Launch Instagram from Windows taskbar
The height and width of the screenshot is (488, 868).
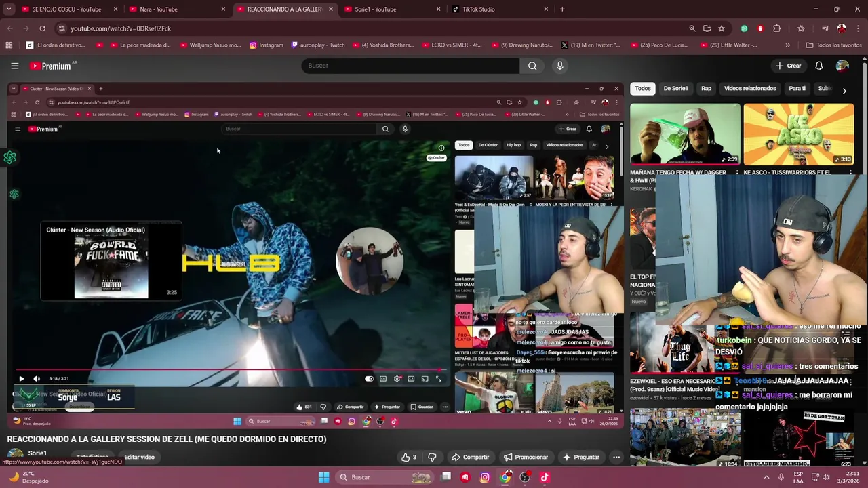coord(485,477)
